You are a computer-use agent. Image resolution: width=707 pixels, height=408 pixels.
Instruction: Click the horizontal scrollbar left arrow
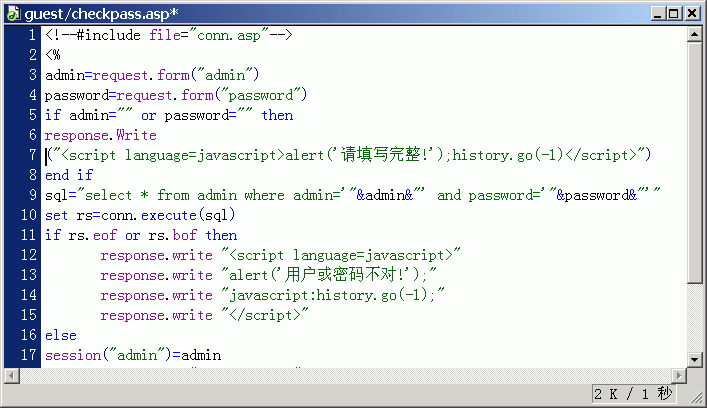[12, 375]
